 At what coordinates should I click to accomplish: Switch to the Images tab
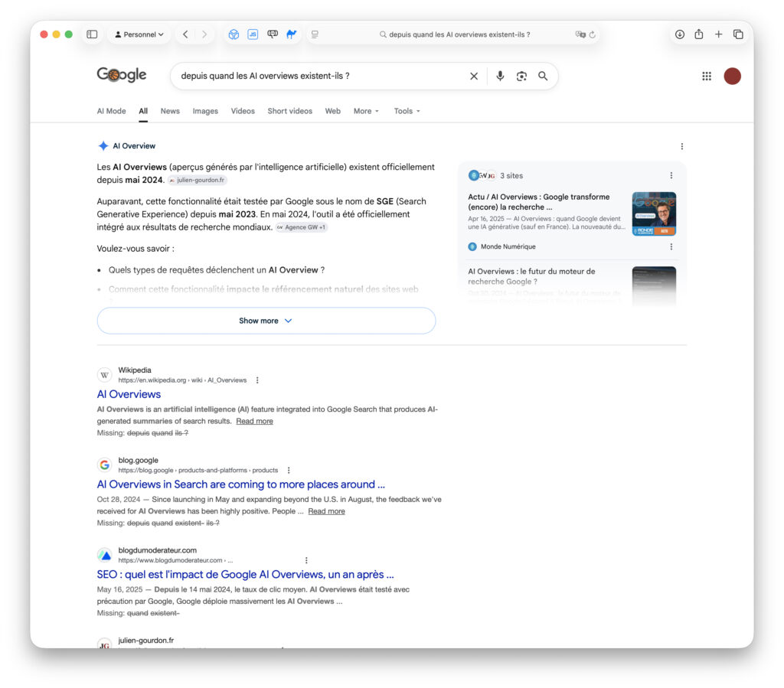(x=205, y=111)
